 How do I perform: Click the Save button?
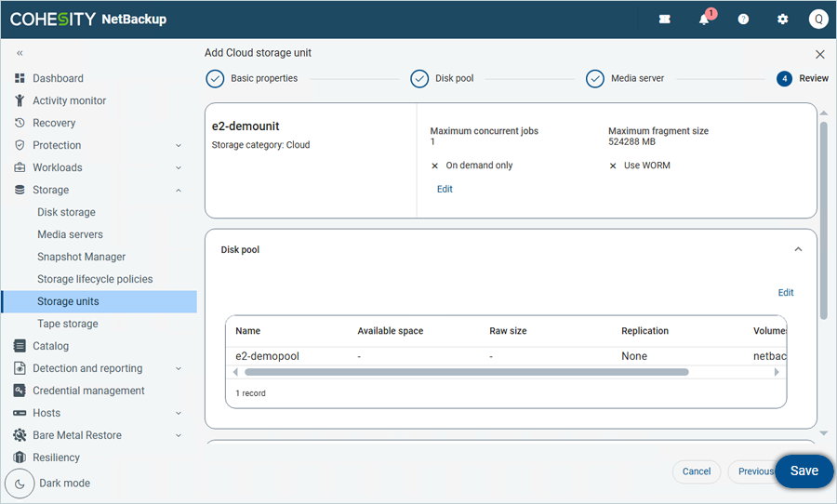[x=804, y=471]
